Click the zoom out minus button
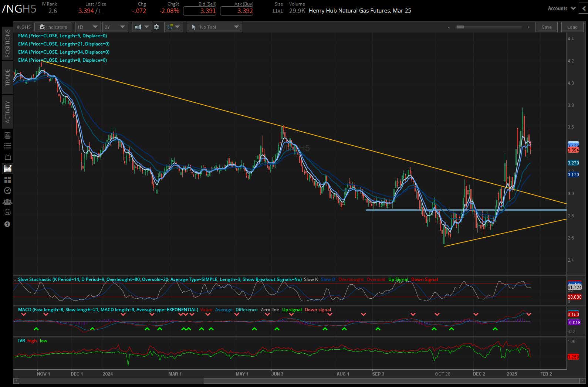 click(x=449, y=27)
